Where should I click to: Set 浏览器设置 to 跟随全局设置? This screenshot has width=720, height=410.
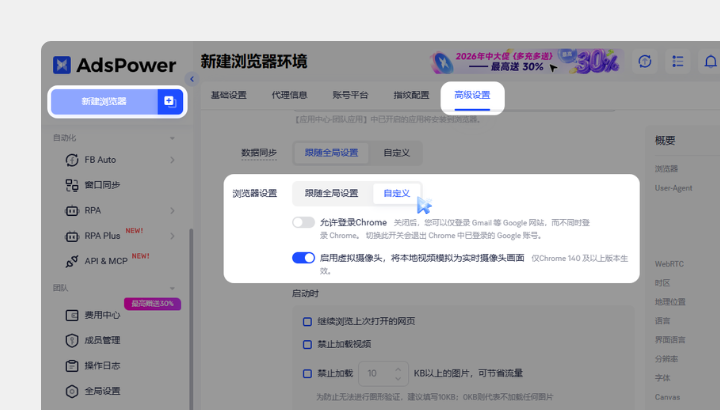[332, 193]
